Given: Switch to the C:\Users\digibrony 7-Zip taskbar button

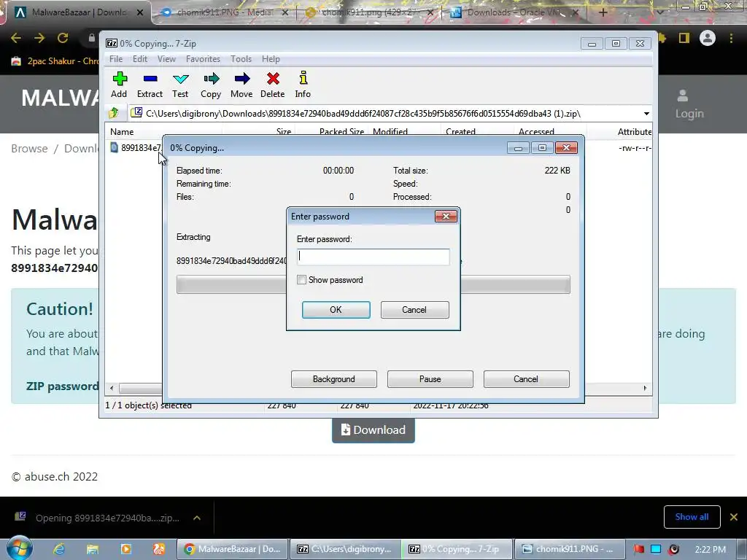Looking at the screenshot, I should [x=345, y=549].
